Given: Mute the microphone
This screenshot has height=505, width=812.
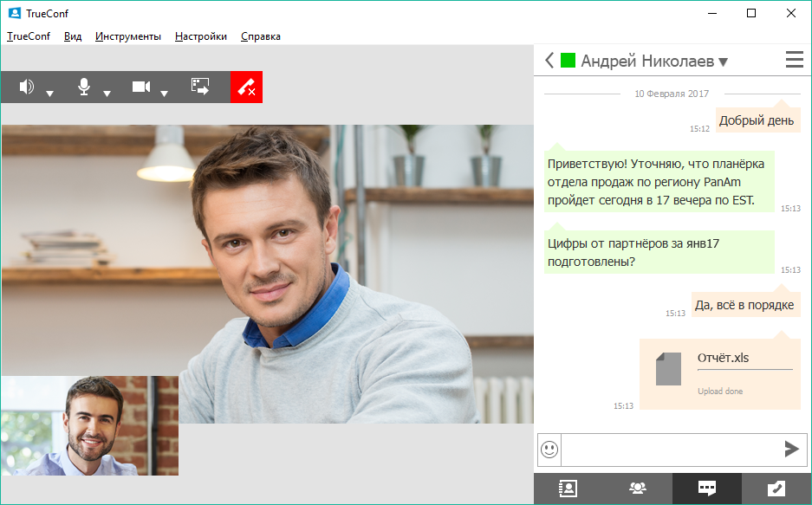Looking at the screenshot, I should 84,87.
